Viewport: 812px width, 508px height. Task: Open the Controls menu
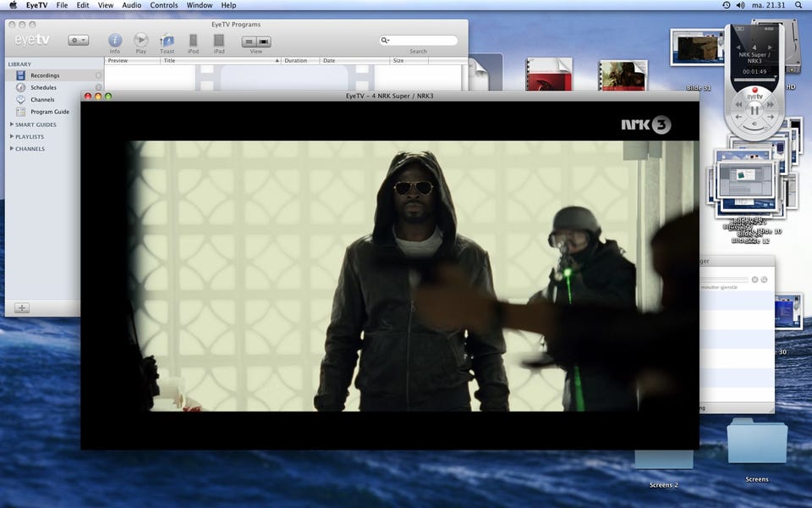164,5
